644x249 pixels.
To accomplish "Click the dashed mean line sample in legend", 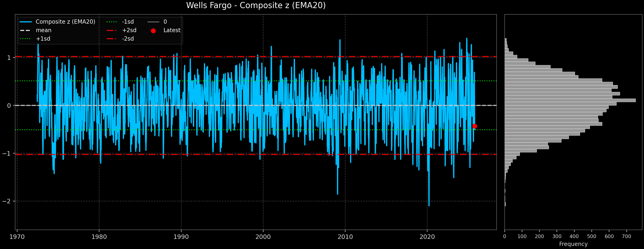I will (x=26, y=30).
